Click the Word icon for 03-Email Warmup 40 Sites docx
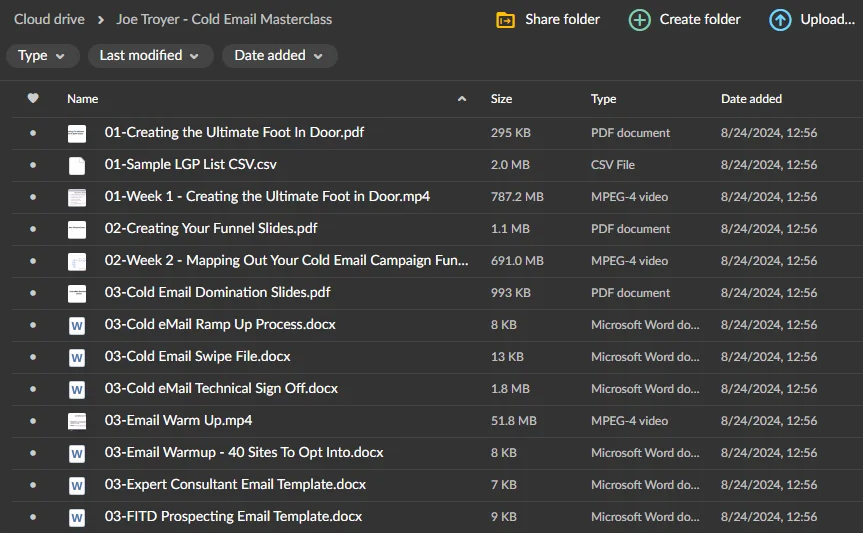Screen dimensions: 863x533 [x=77, y=453]
